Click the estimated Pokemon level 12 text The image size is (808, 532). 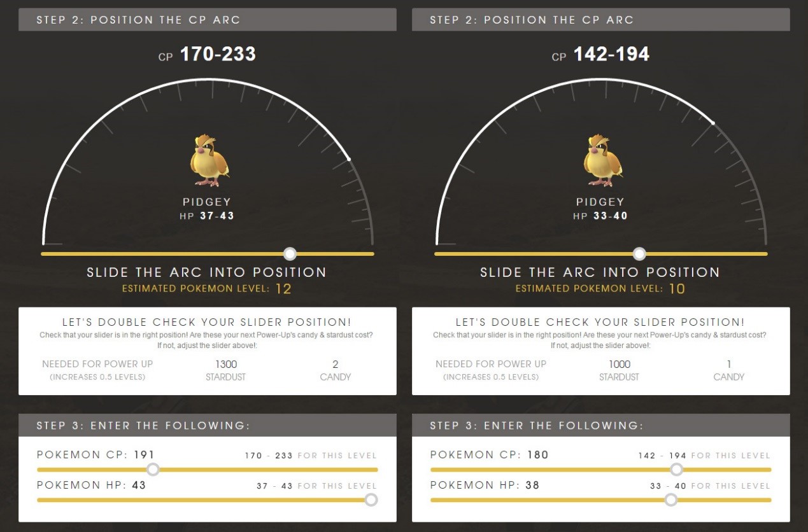tap(207, 289)
